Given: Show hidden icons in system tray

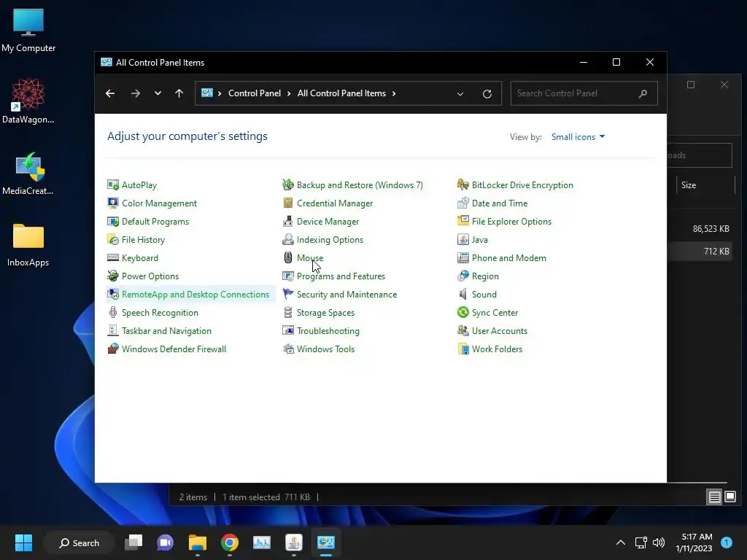Looking at the screenshot, I should tap(620, 542).
